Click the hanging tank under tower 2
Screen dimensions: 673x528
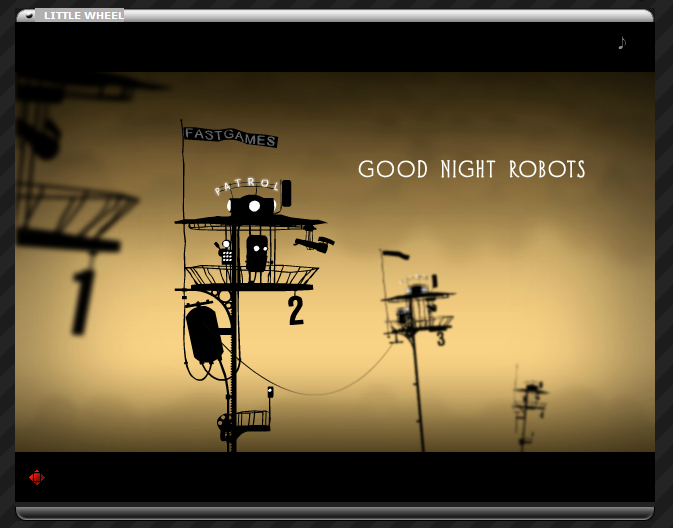click(x=204, y=334)
